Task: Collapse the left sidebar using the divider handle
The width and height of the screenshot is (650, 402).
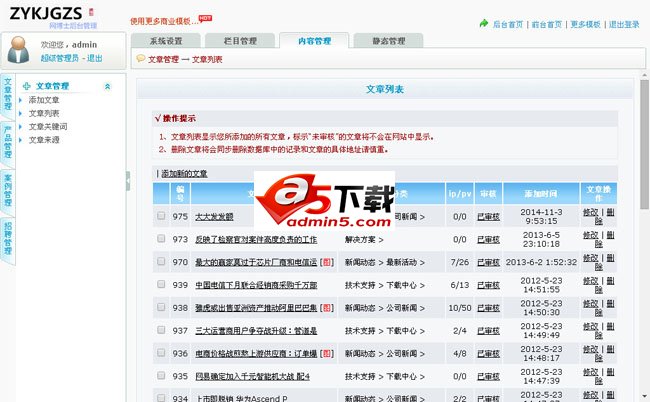Action: click(128, 181)
